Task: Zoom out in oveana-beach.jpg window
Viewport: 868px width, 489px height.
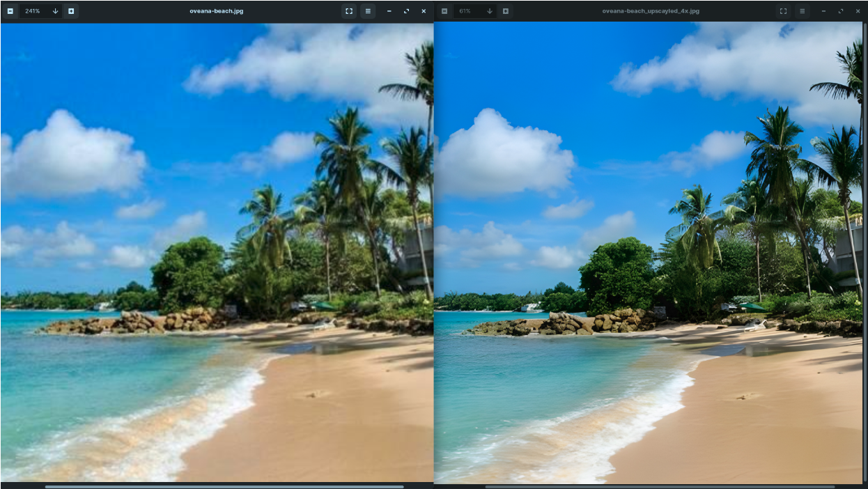Action: click(10, 11)
